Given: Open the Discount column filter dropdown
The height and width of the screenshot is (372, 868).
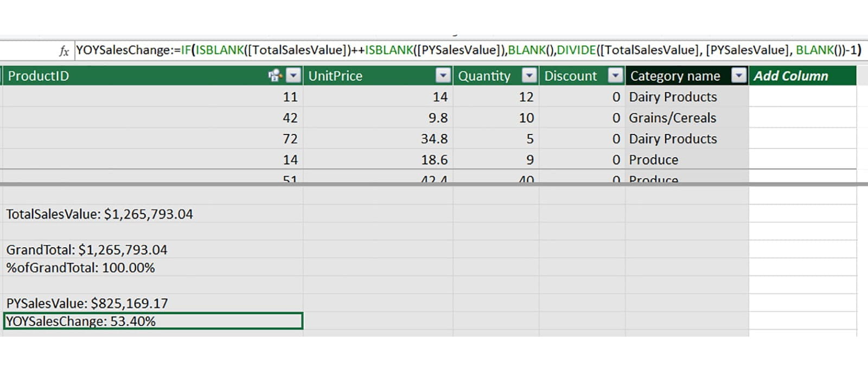Looking at the screenshot, I should coord(615,76).
